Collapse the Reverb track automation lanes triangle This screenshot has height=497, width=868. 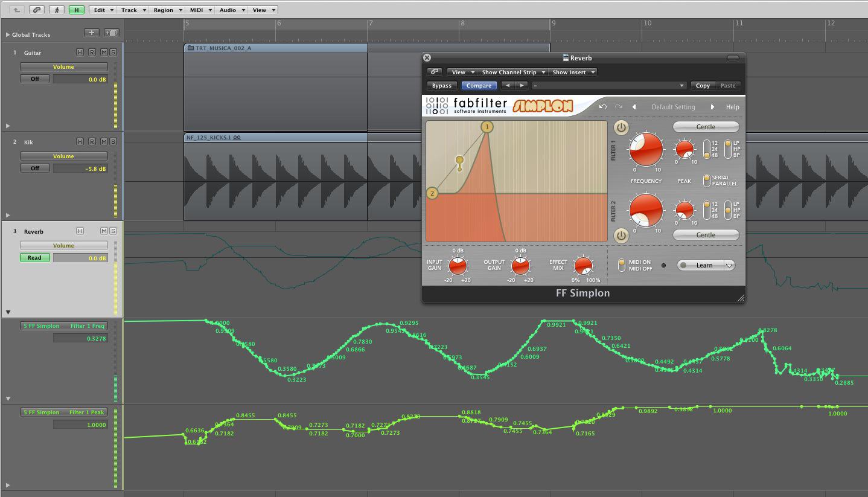point(8,312)
